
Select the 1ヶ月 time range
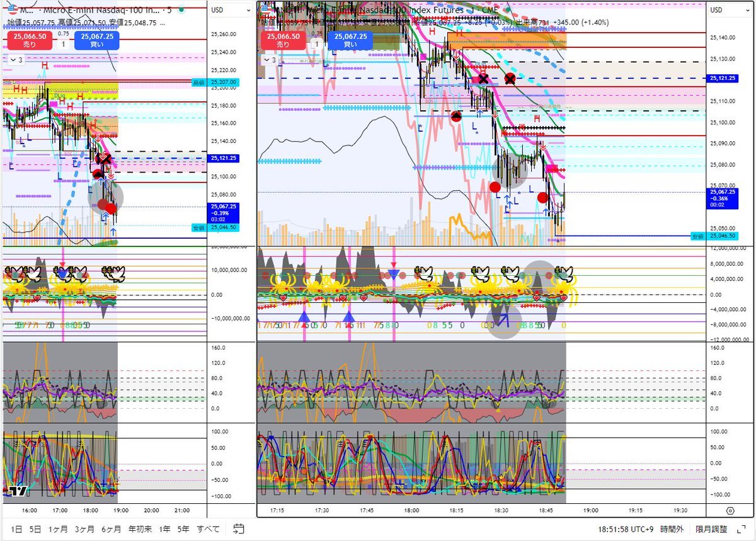coord(59,529)
